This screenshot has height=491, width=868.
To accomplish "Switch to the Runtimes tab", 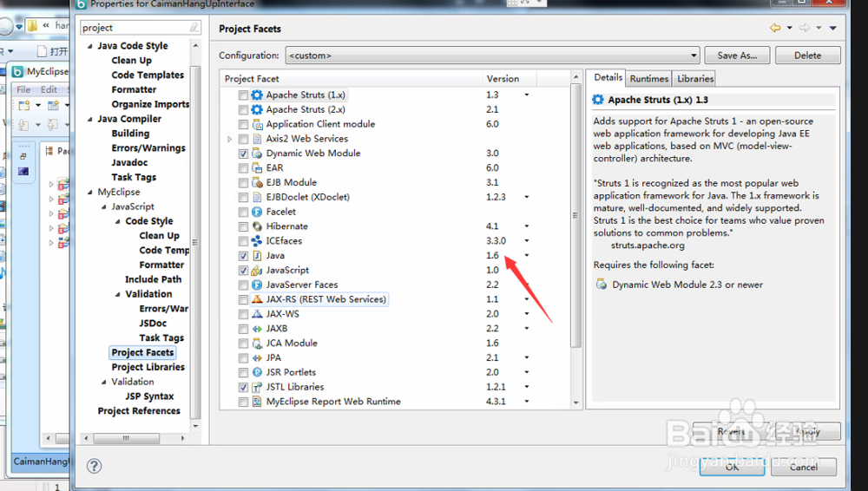I will coord(648,79).
